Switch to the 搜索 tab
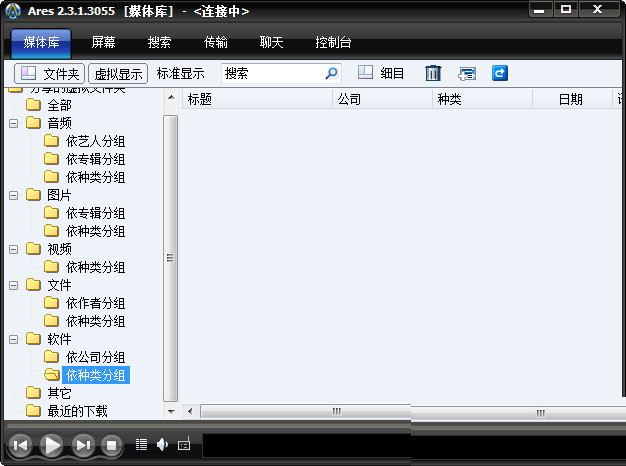626x466 pixels. [159, 43]
